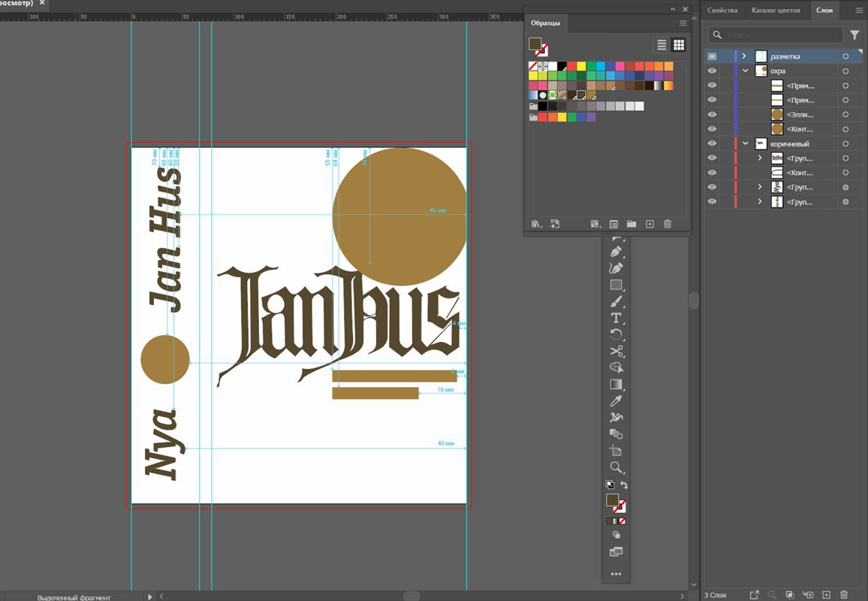Collapse the коричневый layer
Viewport: 868px width, 601px height.
tap(745, 143)
